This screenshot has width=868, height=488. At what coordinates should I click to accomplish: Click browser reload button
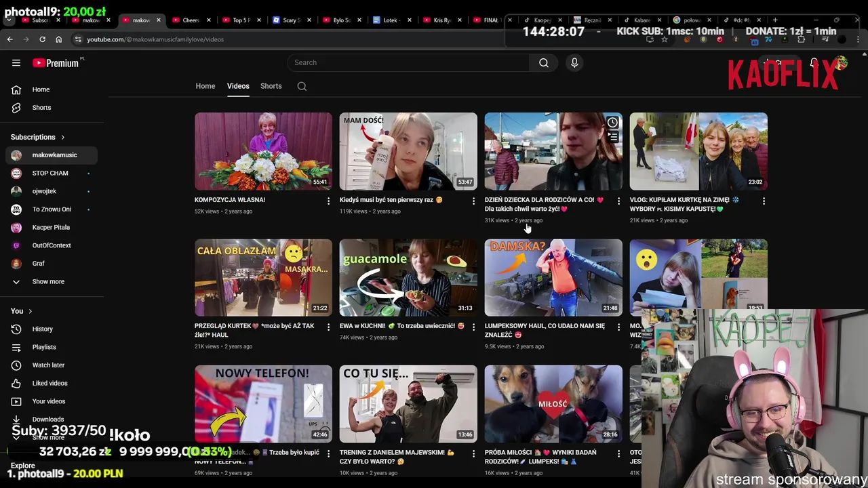pos(42,39)
